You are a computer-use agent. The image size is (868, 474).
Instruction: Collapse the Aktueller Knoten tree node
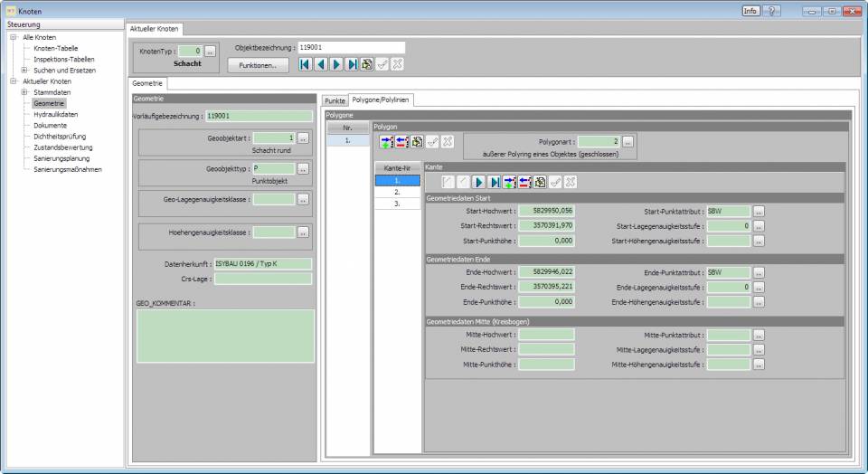(x=14, y=81)
